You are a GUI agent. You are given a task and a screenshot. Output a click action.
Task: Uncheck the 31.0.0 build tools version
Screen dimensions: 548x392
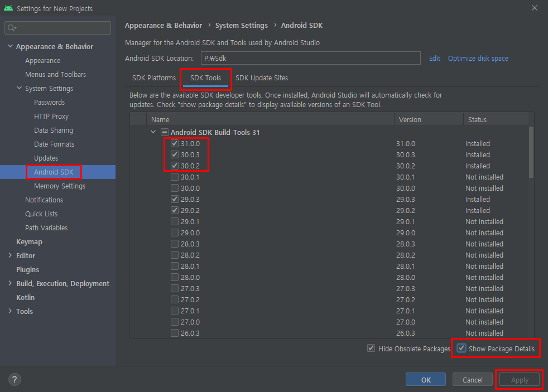pos(175,143)
